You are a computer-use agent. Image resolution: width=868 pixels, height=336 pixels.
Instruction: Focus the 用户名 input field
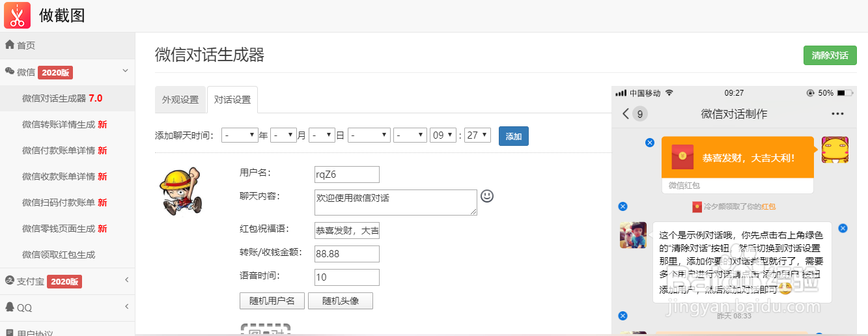[x=346, y=174]
